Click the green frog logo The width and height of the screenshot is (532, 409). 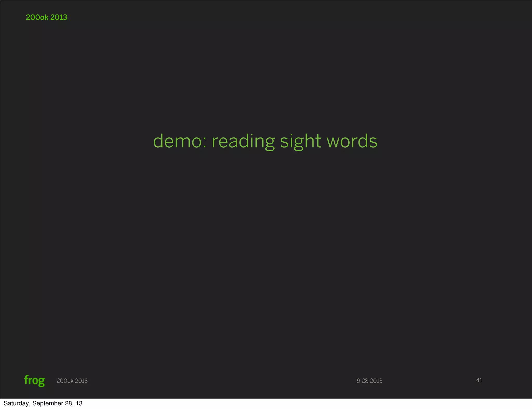(x=34, y=380)
